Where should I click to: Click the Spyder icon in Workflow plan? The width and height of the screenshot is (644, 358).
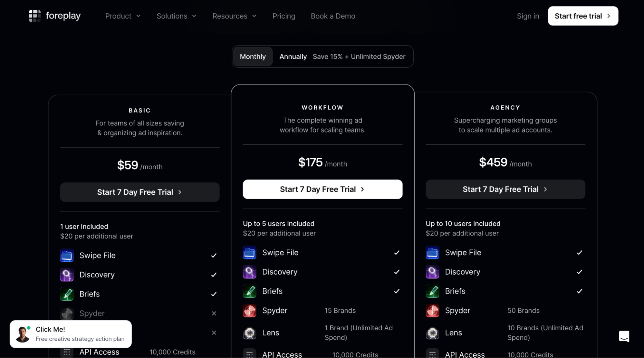[249, 311]
